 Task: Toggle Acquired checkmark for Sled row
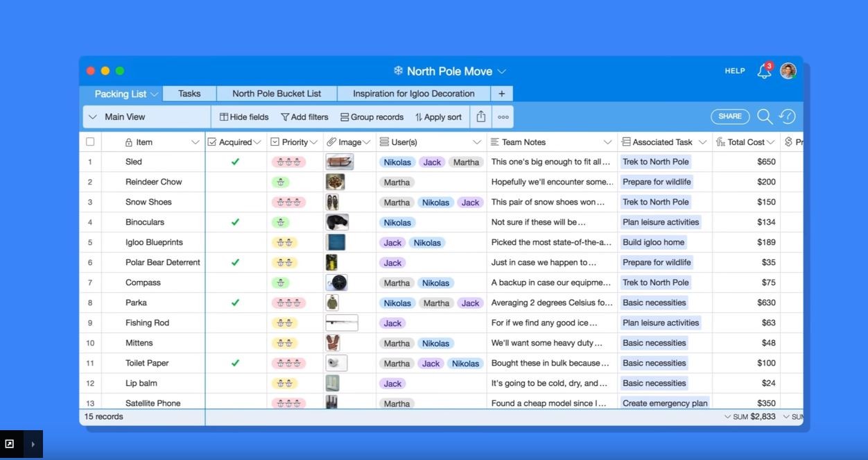click(x=235, y=162)
